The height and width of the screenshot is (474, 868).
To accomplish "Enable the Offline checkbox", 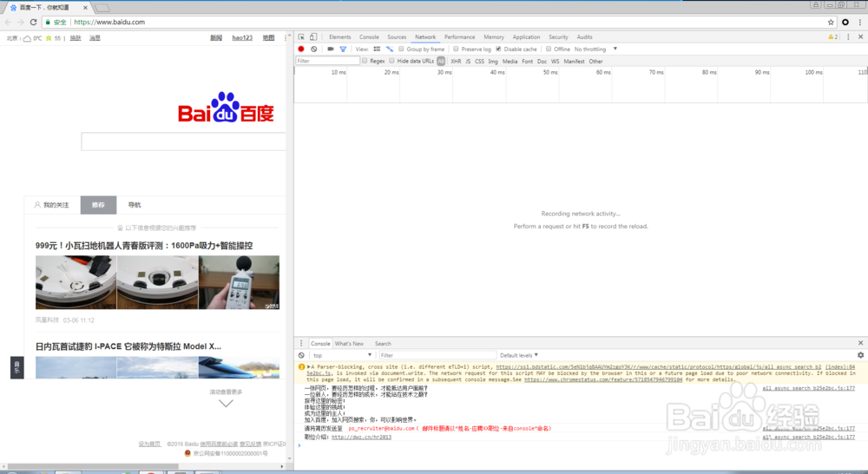I will tap(549, 49).
